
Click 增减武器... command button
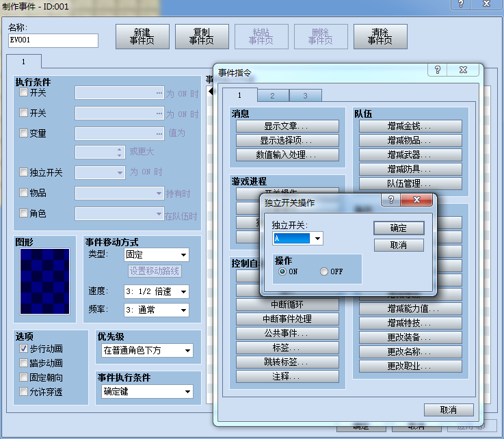point(410,155)
